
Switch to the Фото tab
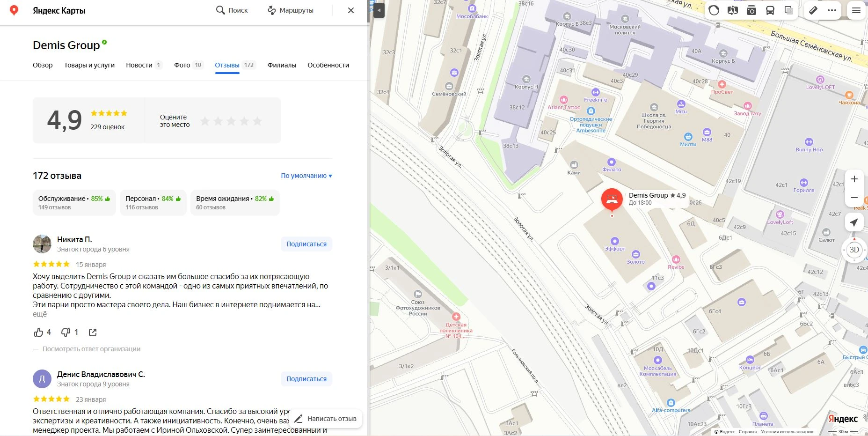[182, 65]
